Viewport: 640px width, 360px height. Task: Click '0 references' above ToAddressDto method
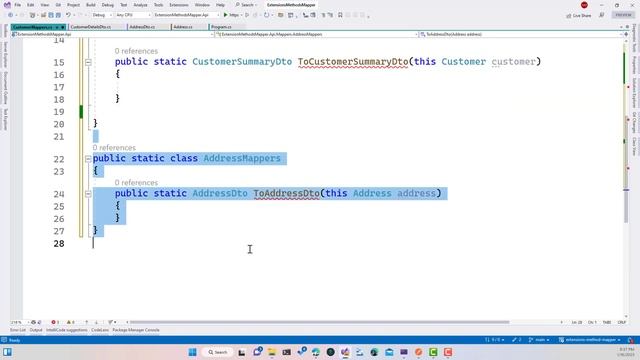tap(136, 182)
